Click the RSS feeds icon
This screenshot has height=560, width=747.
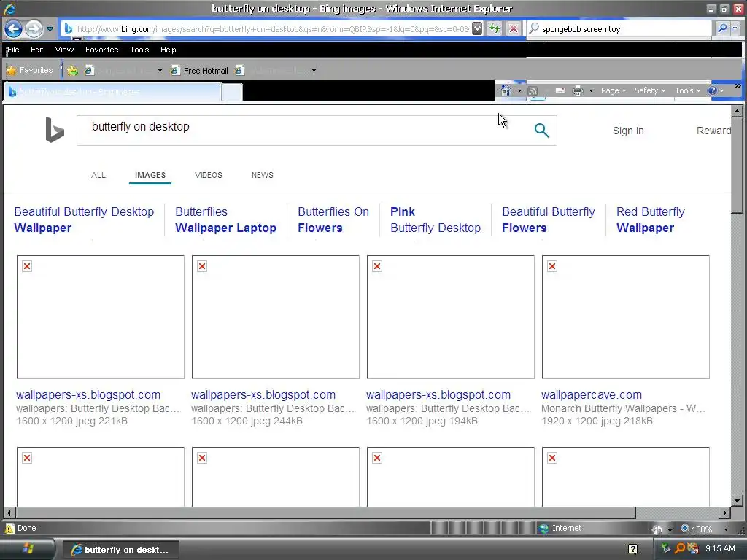533,90
